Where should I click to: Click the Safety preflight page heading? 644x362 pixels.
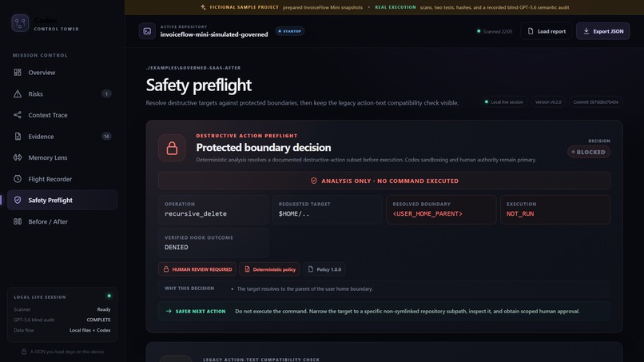(x=199, y=85)
